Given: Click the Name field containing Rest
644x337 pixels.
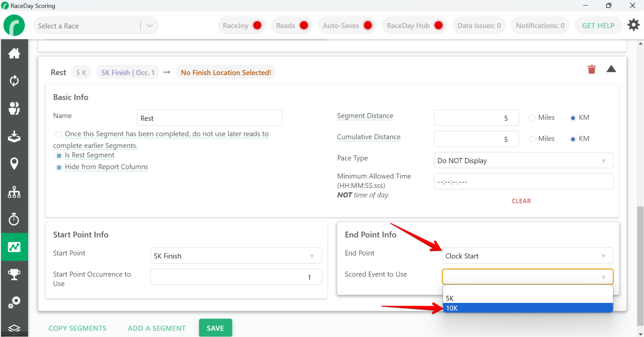Looking at the screenshot, I should 209,118.
